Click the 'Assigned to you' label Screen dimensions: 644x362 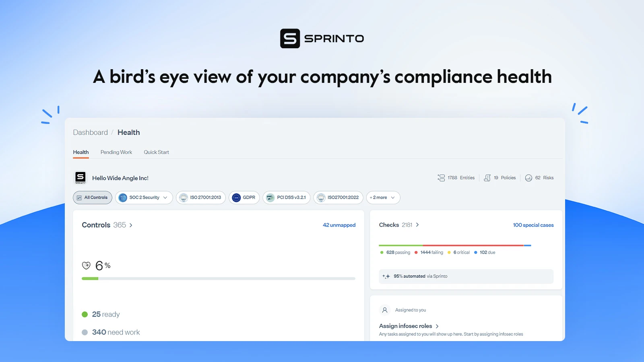click(x=411, y=310)
